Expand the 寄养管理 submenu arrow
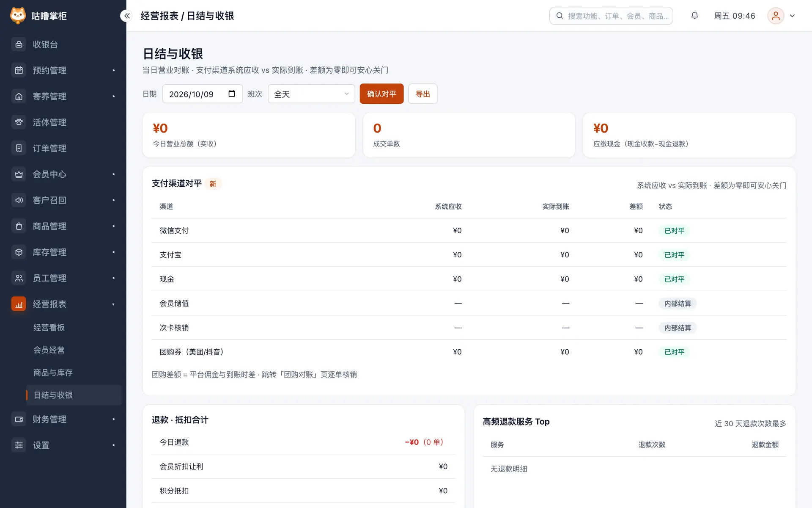The height and width of the screenshot is (508, 812). click(x=114, y=97)
